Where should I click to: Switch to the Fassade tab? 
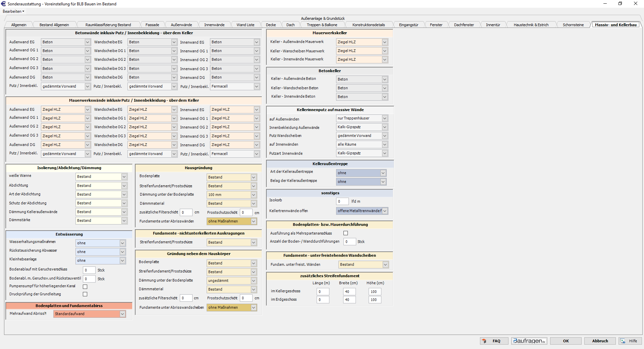pyautogui.click(x=152, y=25)
